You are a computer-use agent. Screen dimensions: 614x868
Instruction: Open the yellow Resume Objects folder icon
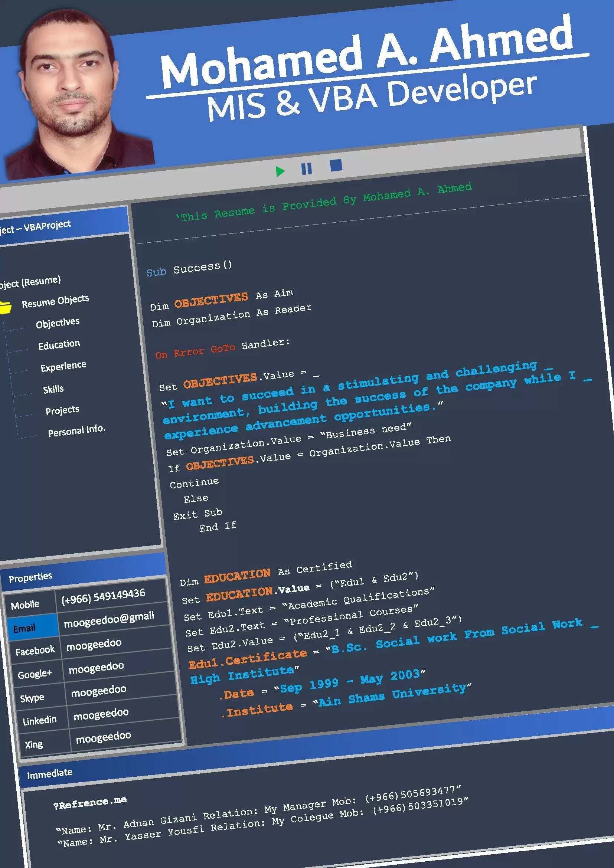(x=5, y=307)
